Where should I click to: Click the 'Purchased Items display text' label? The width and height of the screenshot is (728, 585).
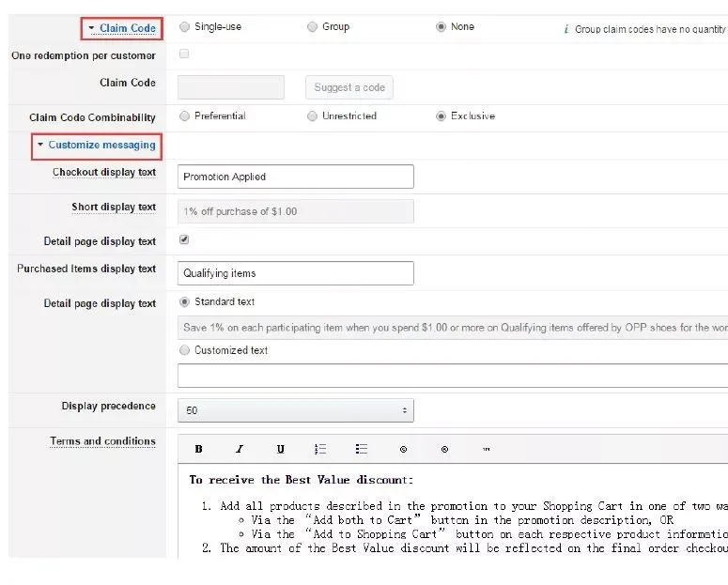click(86, 269)
